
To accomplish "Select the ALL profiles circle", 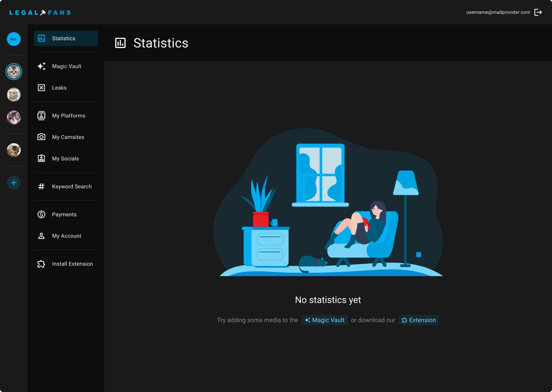I will coord(14,39).
